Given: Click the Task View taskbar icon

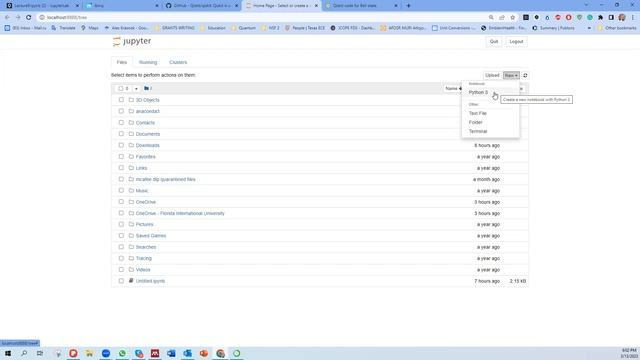Looking at the screenshot, I should 40,353.
